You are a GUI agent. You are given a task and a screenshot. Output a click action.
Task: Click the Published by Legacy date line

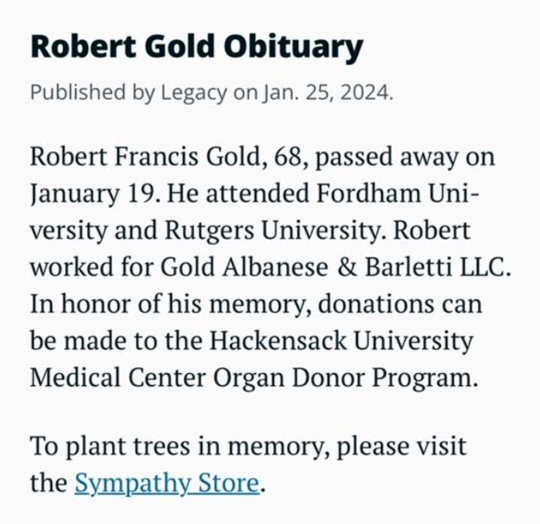click(x=211, y=92)
